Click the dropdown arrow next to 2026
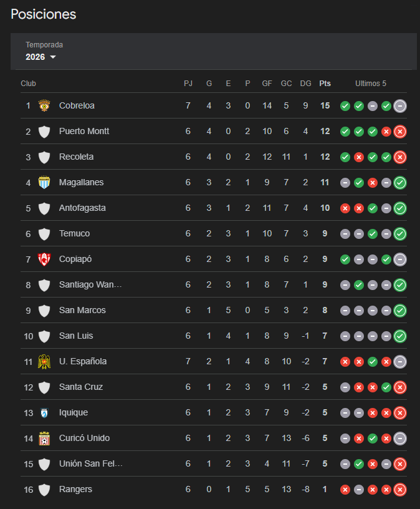Image resolution: width=420 pixels, height=509 pixels. (x=53, y=57)
